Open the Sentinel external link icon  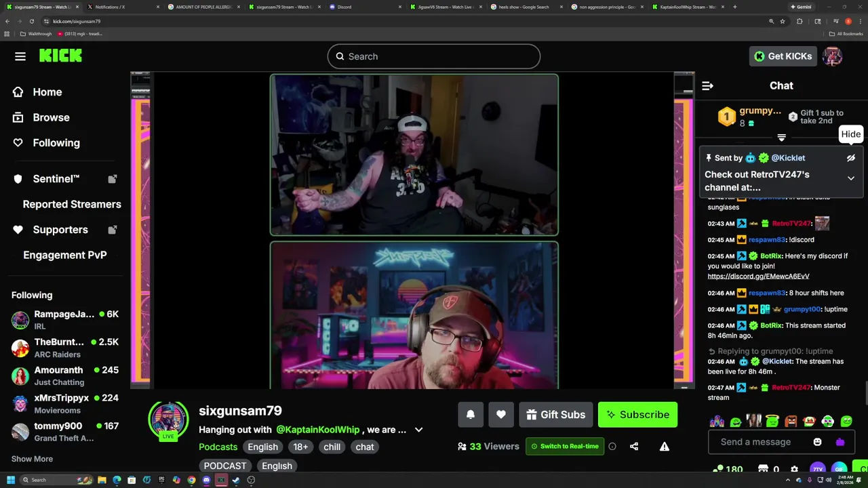[113, 179]
